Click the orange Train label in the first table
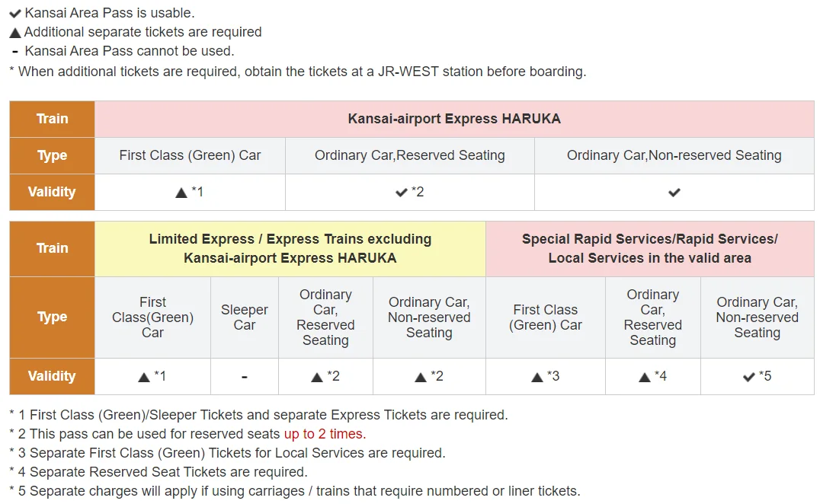The image size is (820, 504). pyautogui.click(x=52, y=119)
